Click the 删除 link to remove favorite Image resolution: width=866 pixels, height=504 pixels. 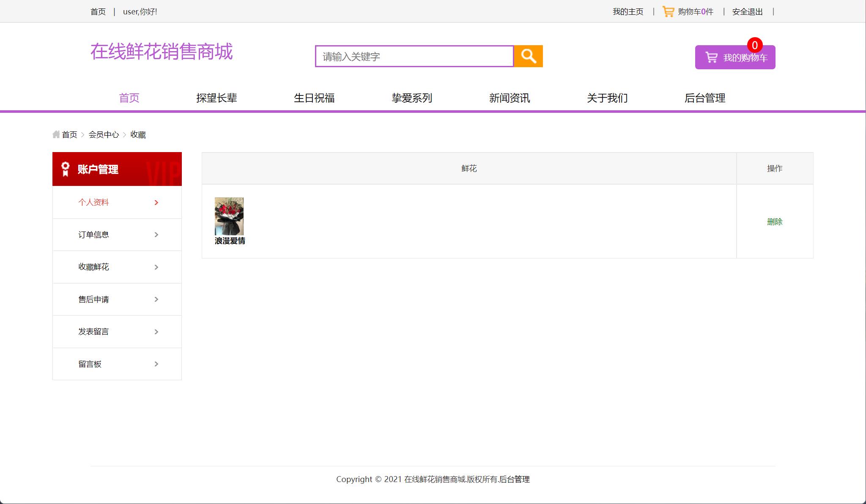[x=775, y=221]
